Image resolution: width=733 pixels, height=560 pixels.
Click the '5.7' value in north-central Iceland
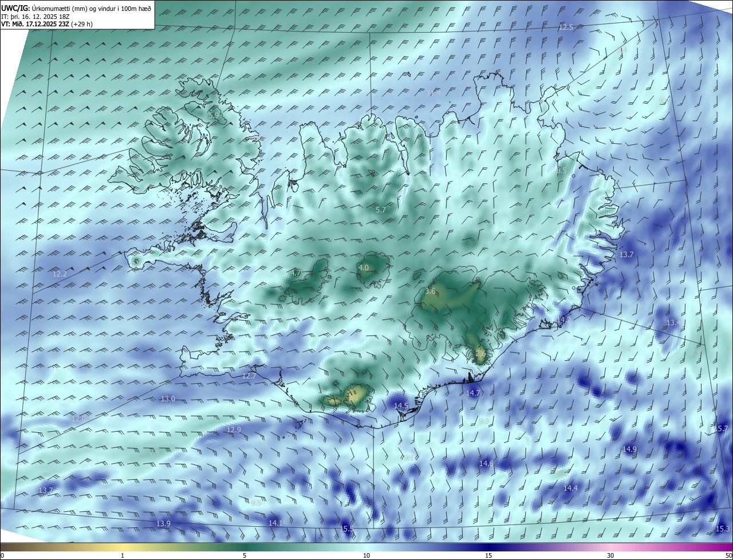click(x=380, y=210)
